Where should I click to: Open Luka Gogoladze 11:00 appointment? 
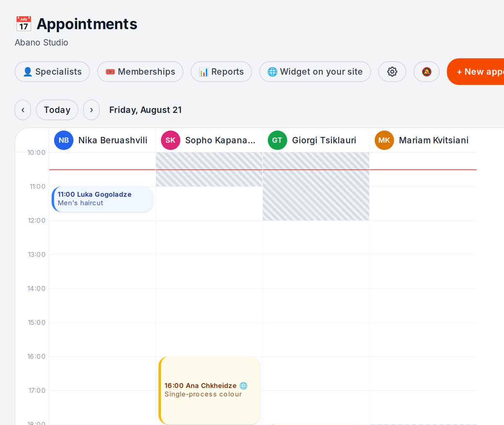102,199
